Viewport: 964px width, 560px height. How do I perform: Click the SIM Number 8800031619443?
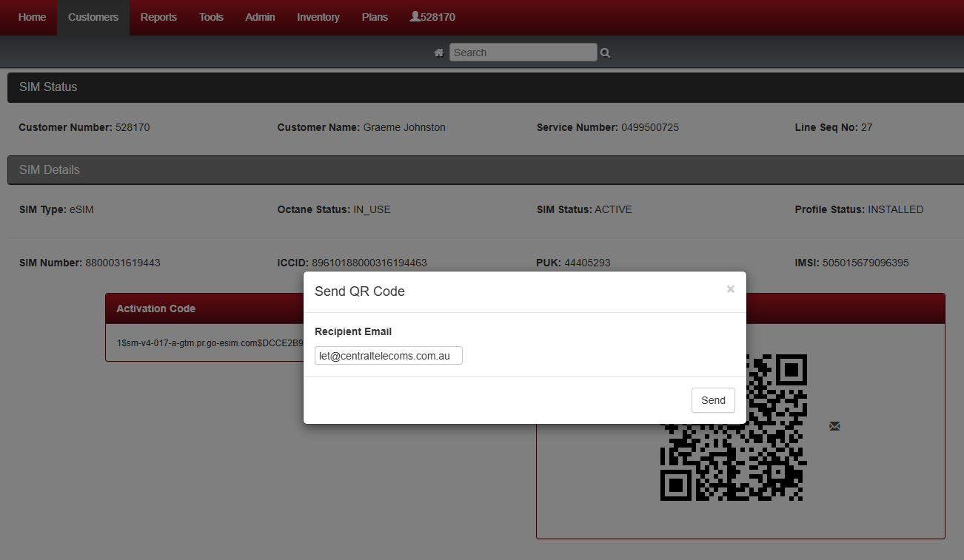coord(123,263)
